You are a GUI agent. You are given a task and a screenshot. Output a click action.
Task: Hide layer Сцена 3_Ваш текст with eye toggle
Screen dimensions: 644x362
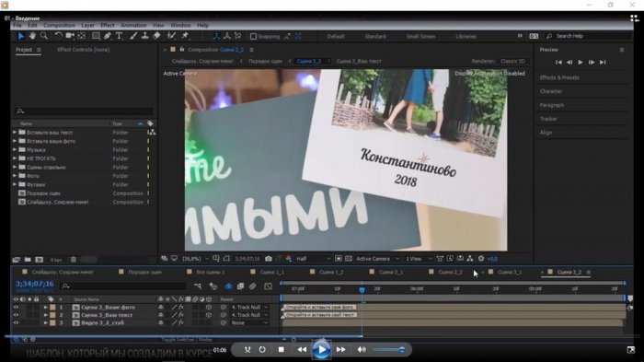[16, 315]
